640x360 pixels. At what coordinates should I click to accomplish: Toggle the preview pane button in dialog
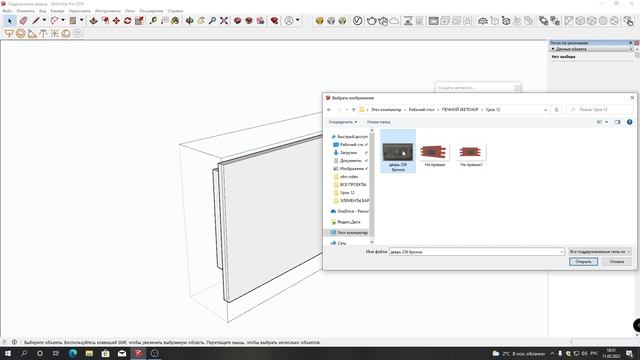point(617,122)
